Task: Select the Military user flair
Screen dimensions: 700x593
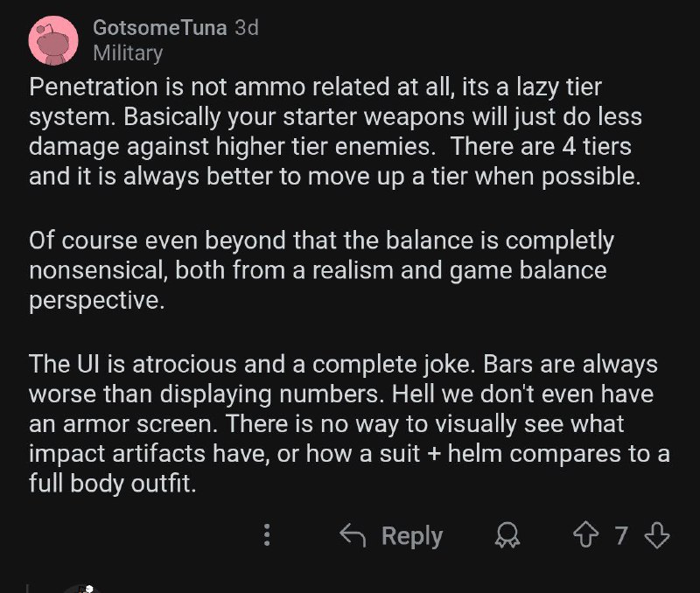Action: click(128, 53)
